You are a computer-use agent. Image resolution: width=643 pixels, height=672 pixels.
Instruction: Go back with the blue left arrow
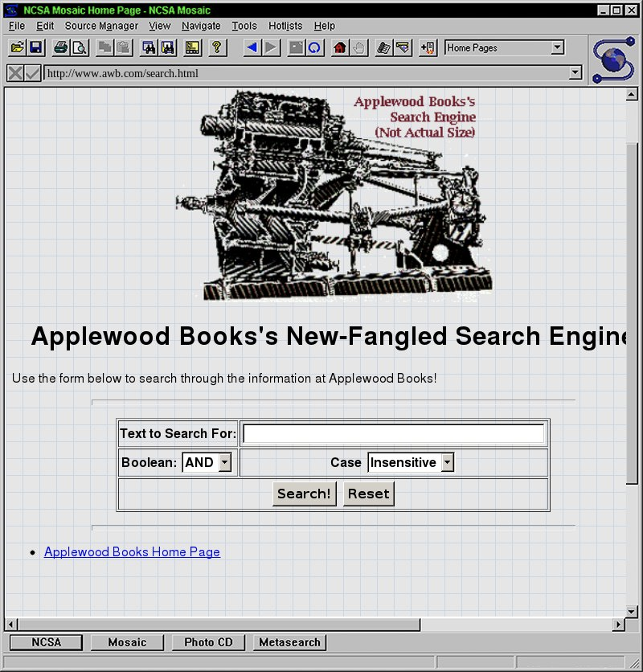pos(252,48)
